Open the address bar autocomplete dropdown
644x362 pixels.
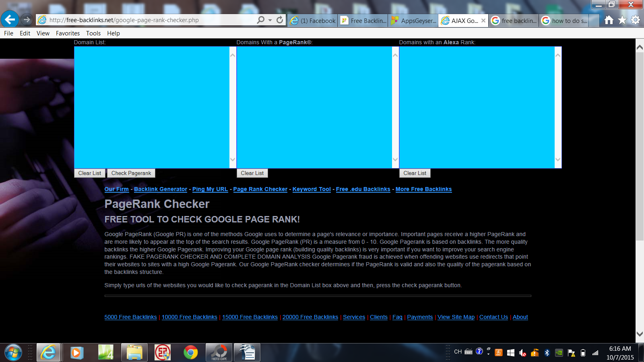(270, 20)
